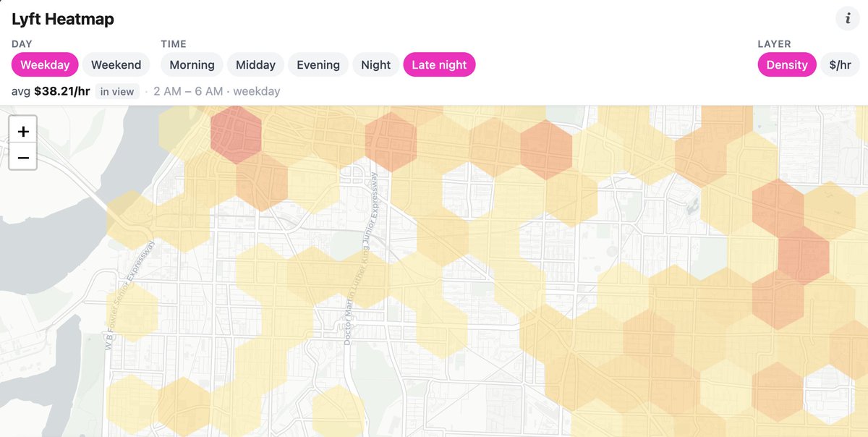Open the info button at top right
This screenshot has width=868, height=437.
point(847,19)
